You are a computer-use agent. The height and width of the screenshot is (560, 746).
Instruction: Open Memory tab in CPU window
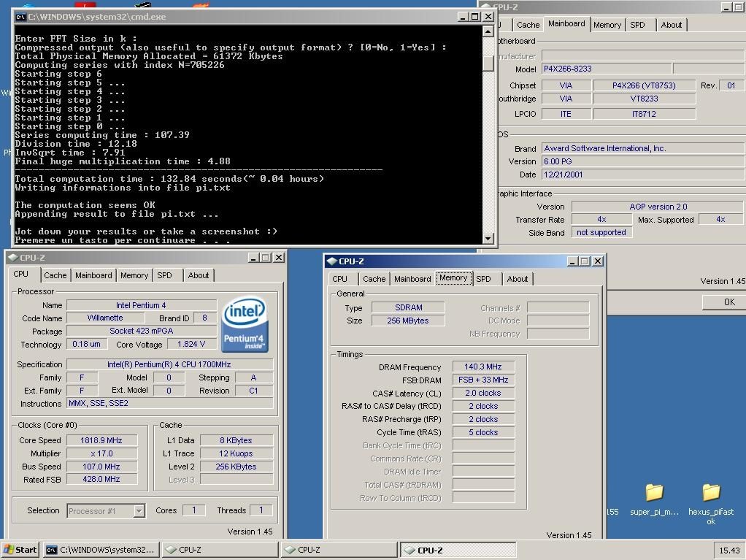(134, 275)
